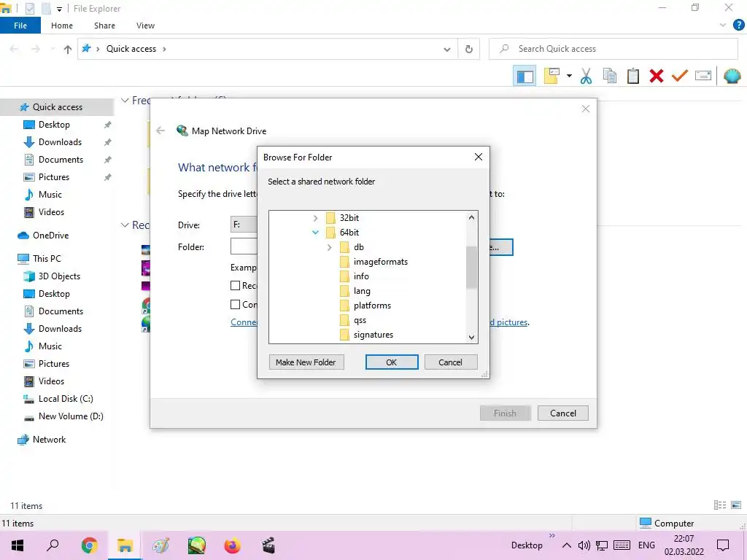Go up one level with the Up arrow
Screen dimensions: 747x560
(68, 49)
